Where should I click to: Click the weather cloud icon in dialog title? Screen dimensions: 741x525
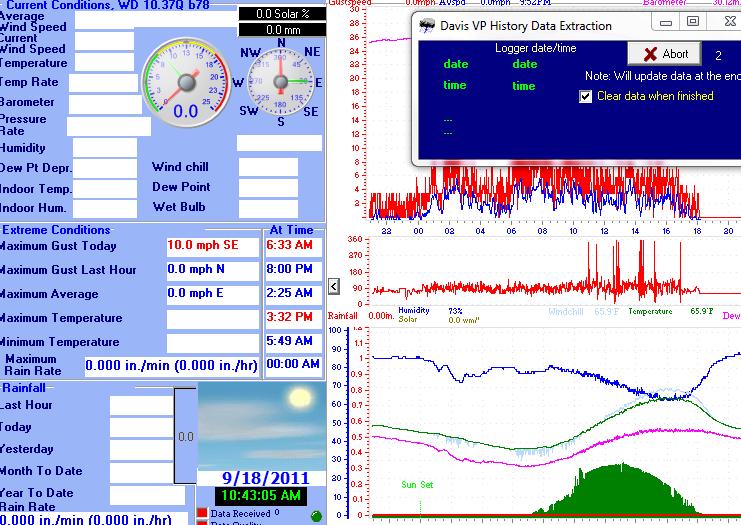[427, 26]
